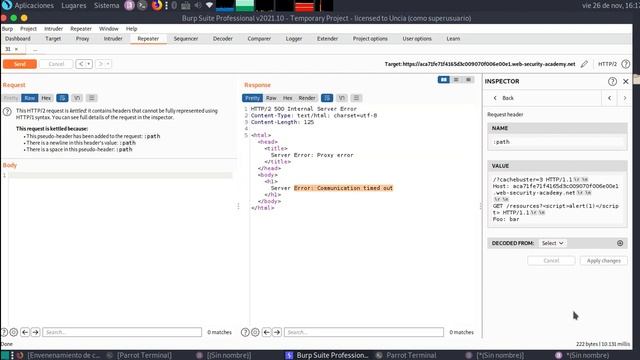Toggle non-printable characters in the response
This screenshot has height=360, width=640.
pos(342,98)
